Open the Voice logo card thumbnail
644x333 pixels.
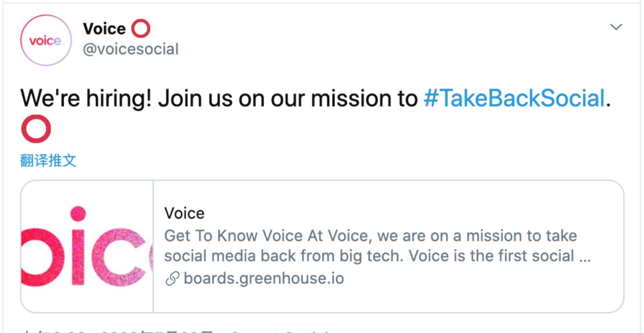coord(87,246)
